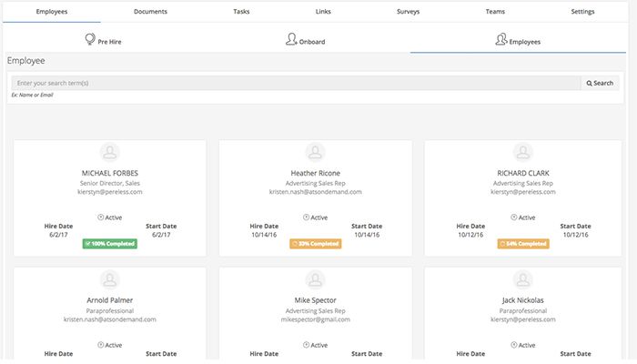Click Heather Ricone's 33% Completed badge

click(x=315, y=244)
